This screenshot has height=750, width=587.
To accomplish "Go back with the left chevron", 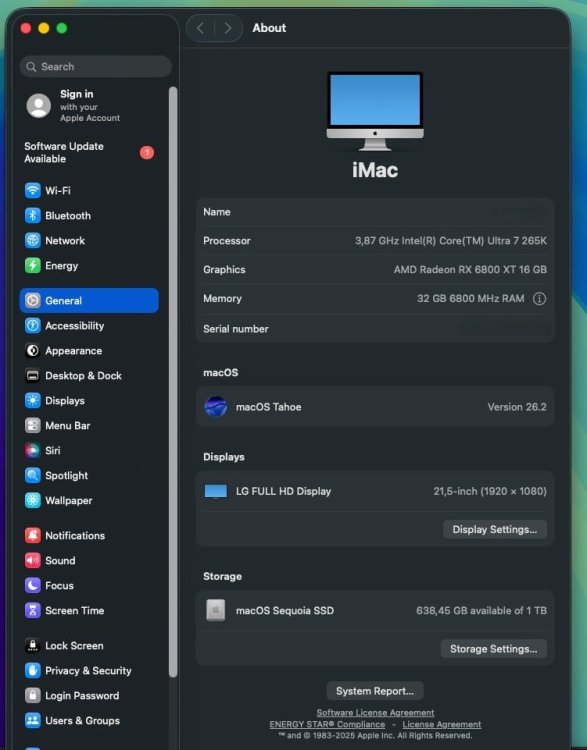I will pyautogui.click(x=200, y=28).
